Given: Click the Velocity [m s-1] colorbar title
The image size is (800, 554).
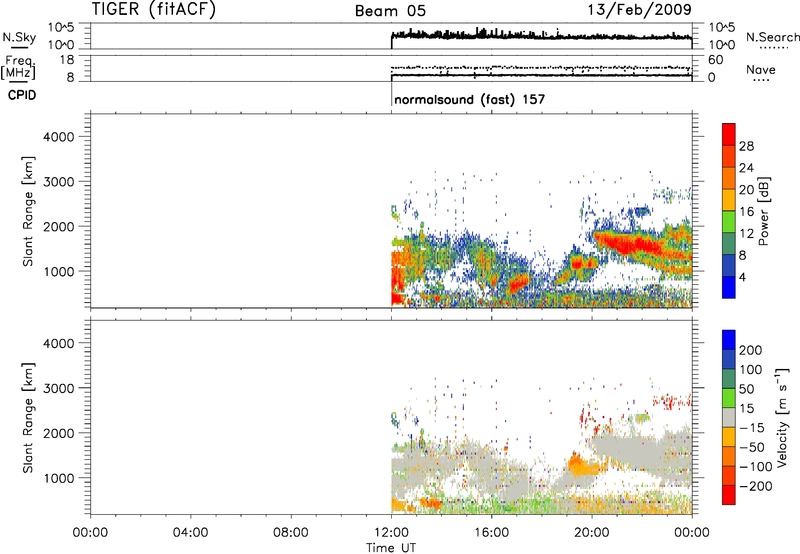Looking at the screenshot, I should [x=782, y=417].
